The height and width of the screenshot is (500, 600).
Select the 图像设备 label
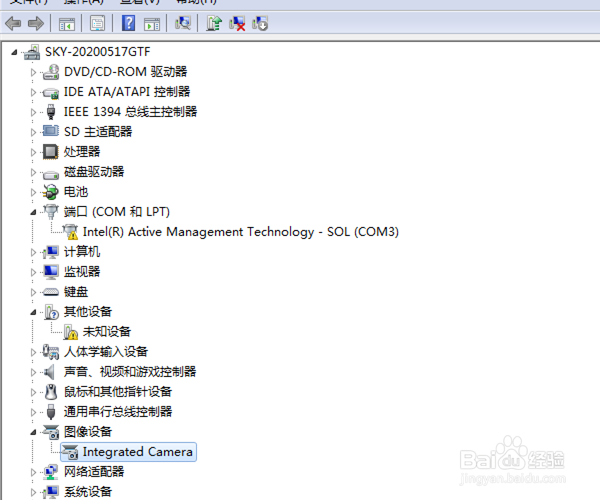[x=88, y=432]
